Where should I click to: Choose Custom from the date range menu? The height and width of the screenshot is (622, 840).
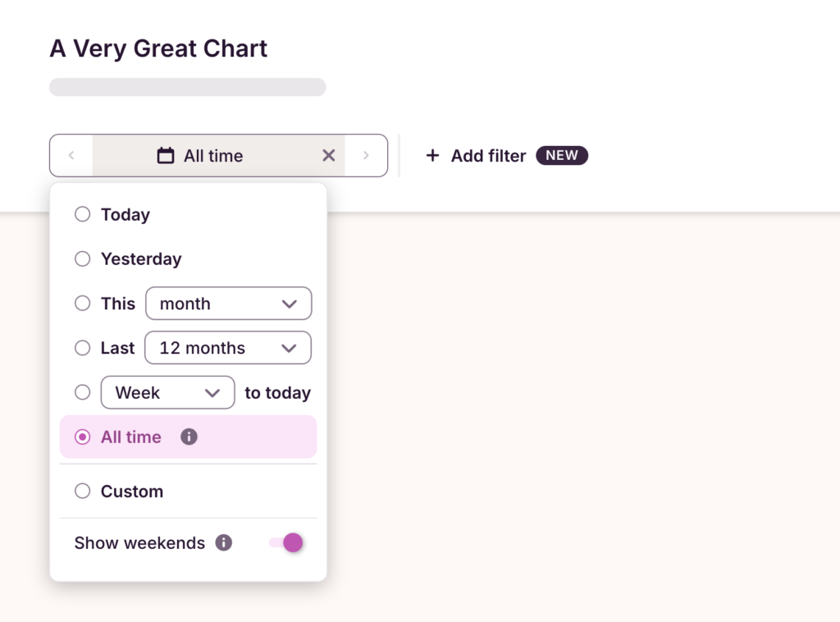82,490
